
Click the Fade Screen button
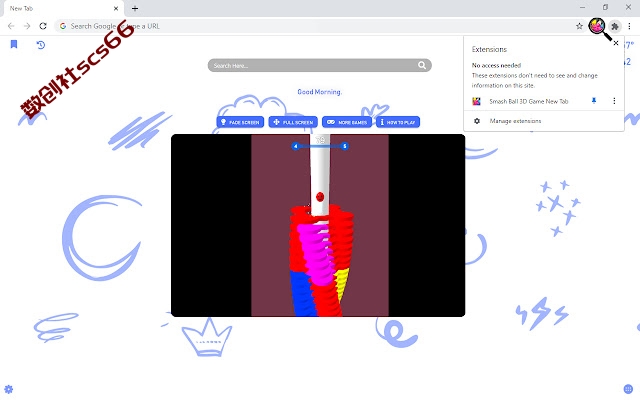coord(240,122)
